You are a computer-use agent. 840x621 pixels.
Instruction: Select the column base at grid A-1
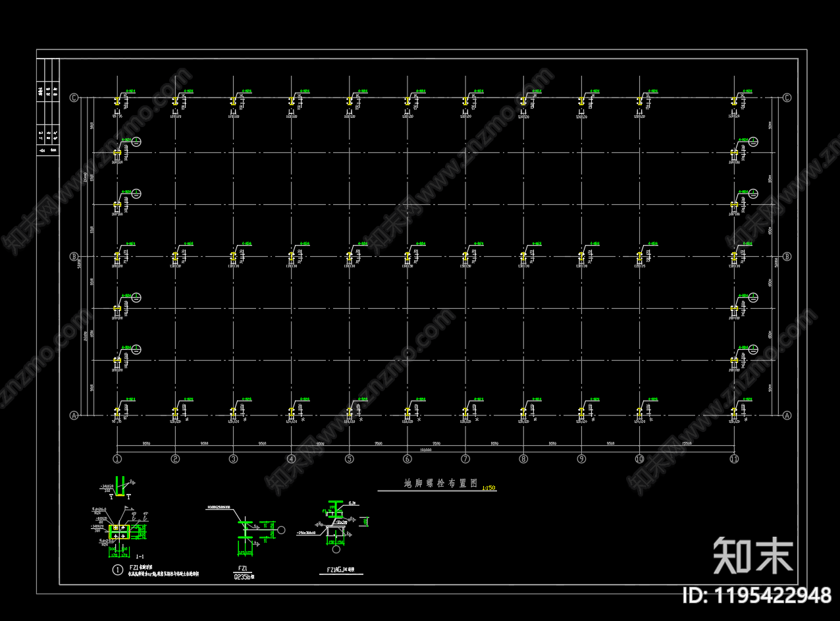click(x=117, y=412)
